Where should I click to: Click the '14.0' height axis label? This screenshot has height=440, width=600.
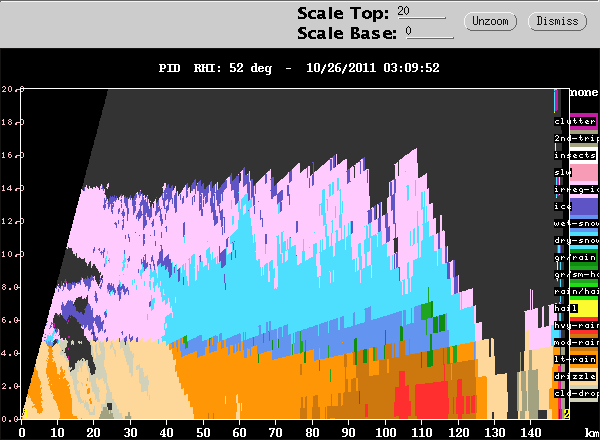pos(13,188)
